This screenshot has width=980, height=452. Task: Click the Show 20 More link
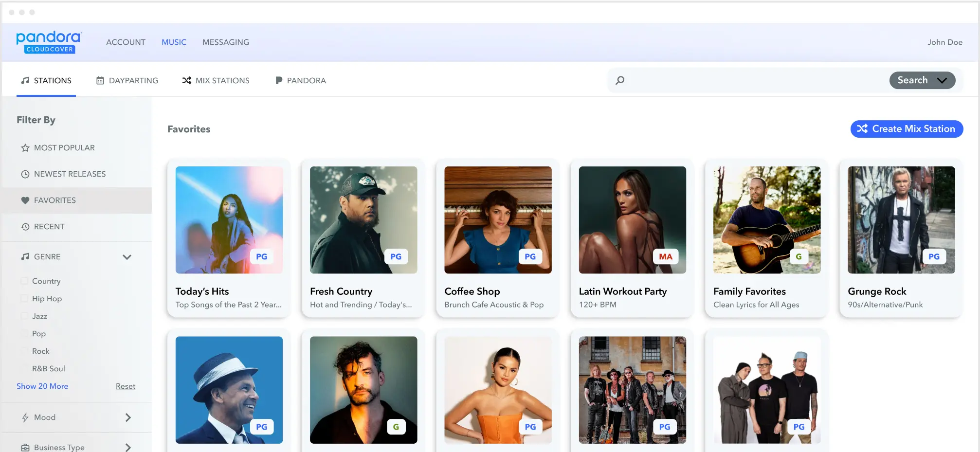[x=42, y=386]
